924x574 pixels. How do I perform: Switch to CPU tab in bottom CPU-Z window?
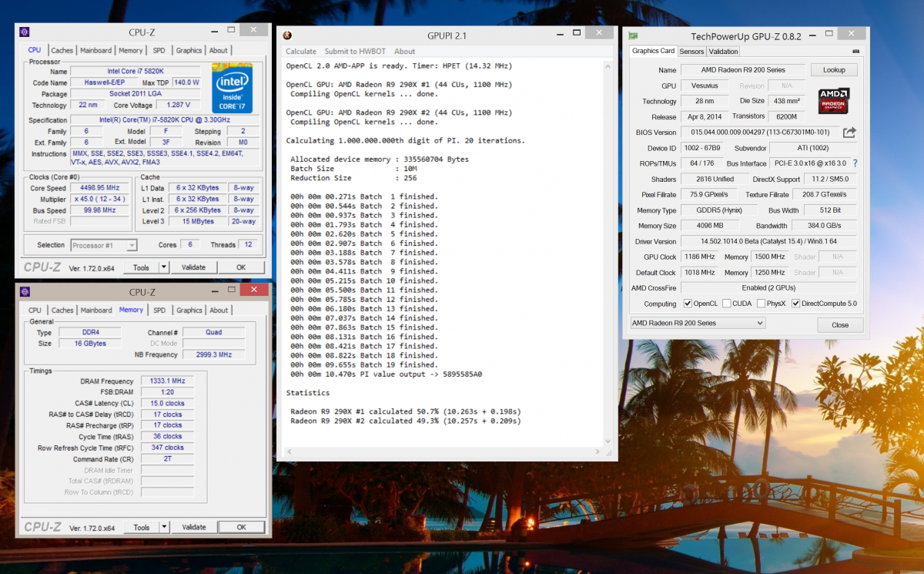[35, 310]
